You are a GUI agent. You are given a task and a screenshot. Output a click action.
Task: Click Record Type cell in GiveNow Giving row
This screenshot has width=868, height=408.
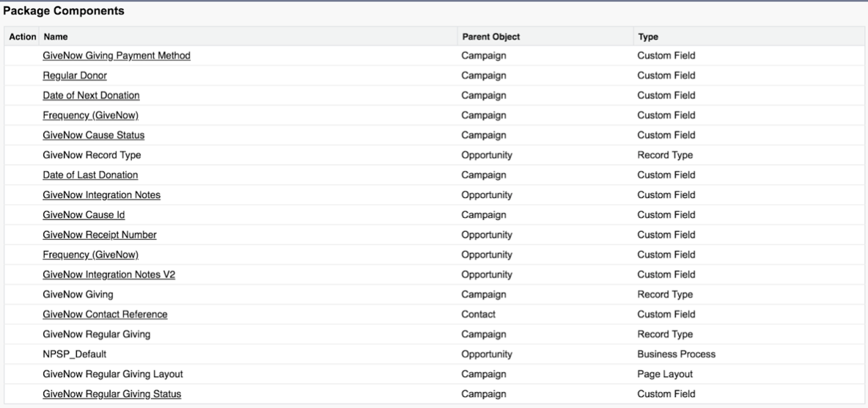(x=665, y=294)
